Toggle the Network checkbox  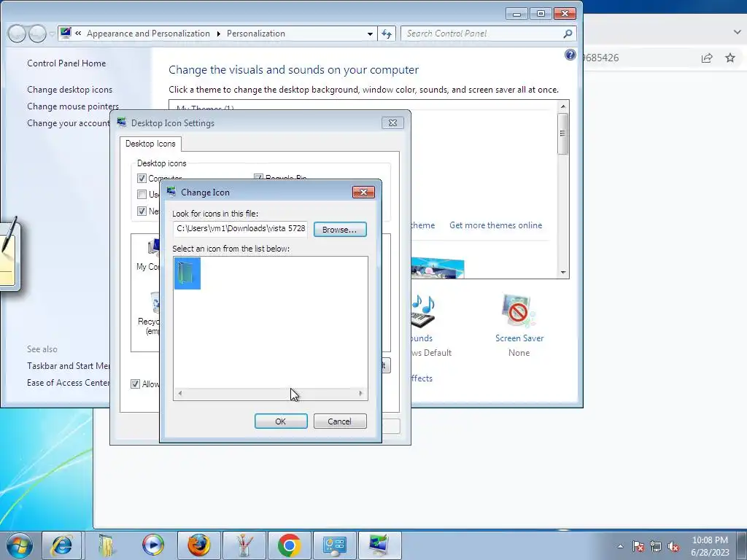click(x=142, y=211)
